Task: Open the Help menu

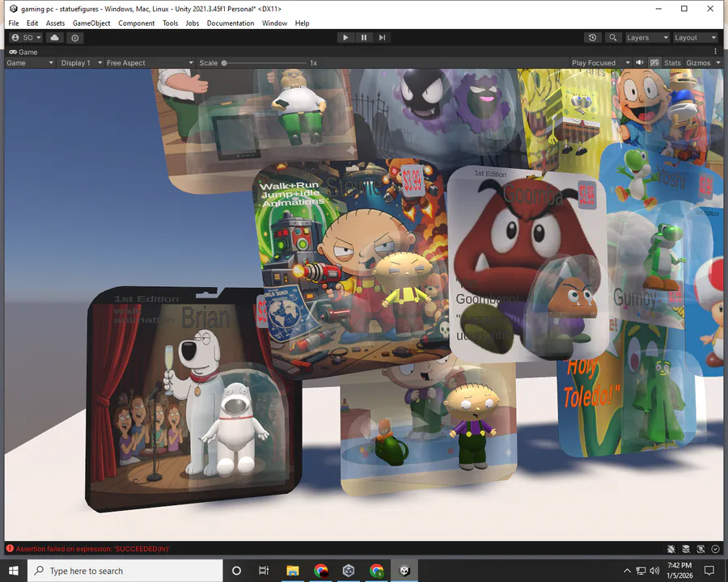Action: 302,23
